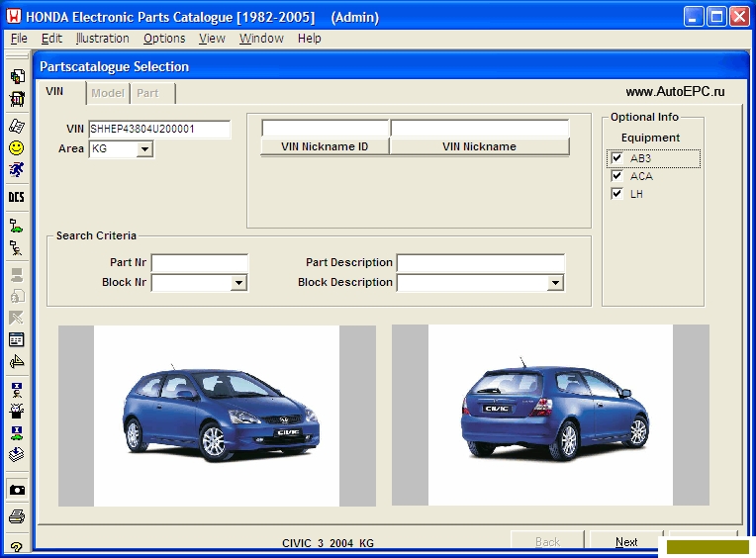Image resolution: width=756 pixels, height=558 pixels.
Task: Click the Back button
Action: pos(548,541)
